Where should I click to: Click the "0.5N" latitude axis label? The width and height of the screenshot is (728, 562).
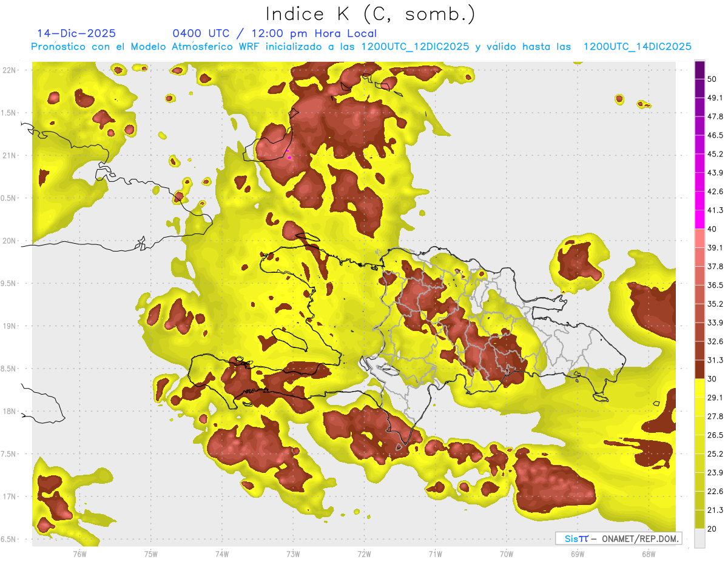tap(9, 198)
